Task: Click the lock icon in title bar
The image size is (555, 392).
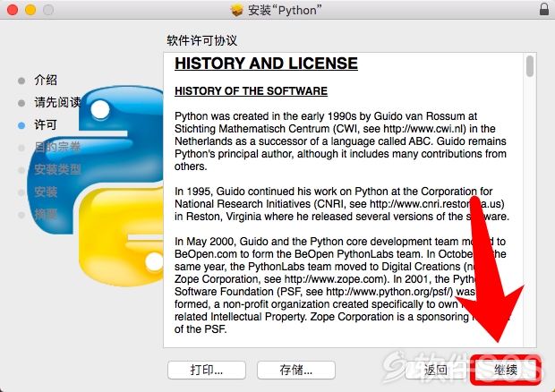Action: [x=544, y=9]
